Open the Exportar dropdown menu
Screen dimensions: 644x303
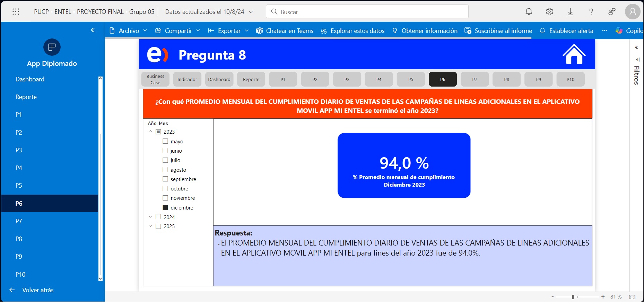[x=228, y=30]
